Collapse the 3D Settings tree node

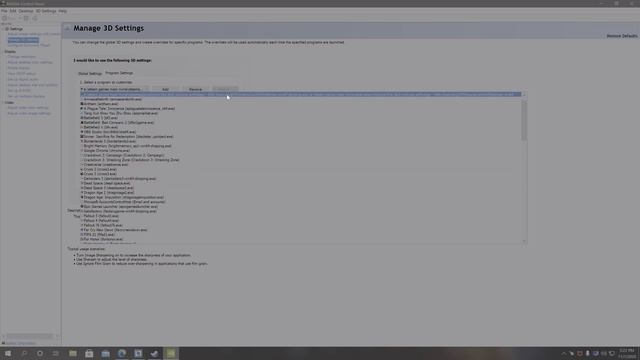point(3,29)
